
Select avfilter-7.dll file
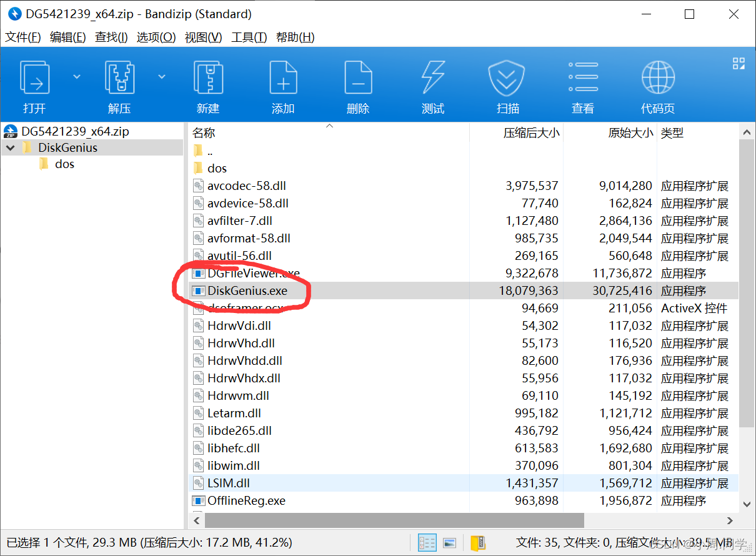240,221
